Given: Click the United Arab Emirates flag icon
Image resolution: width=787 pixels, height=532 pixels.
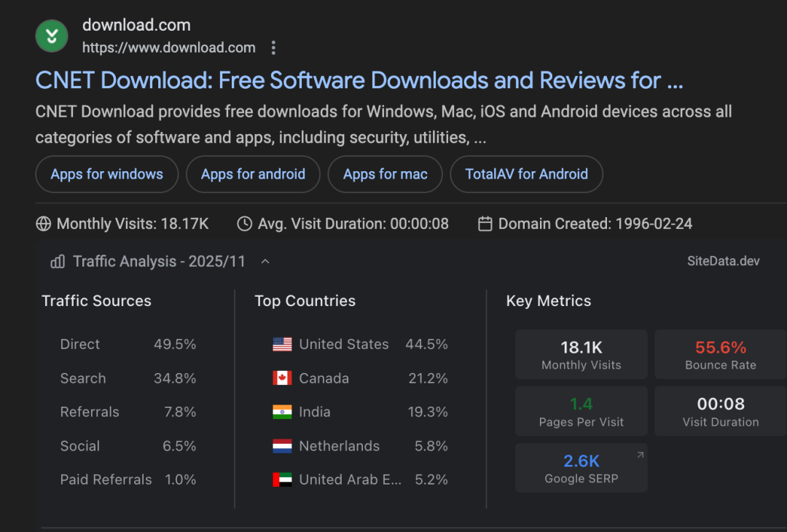Looking at the screenshot, I should point(282,480).
